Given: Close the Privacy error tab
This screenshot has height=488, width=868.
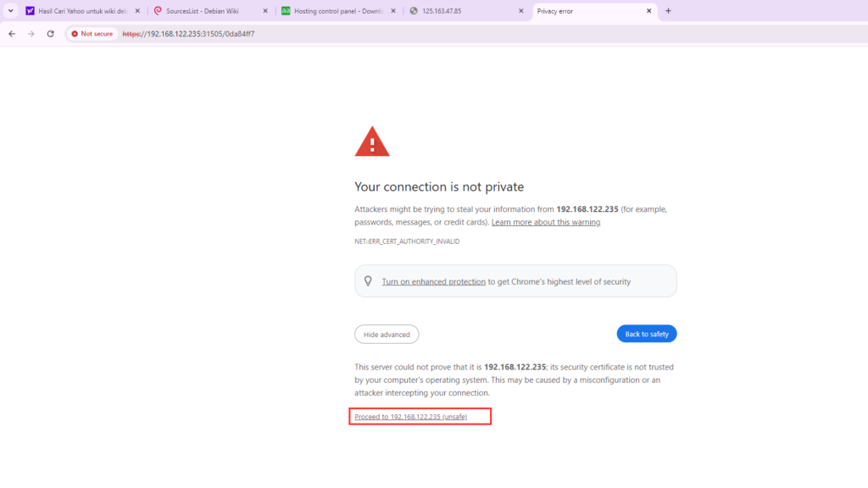Looking at the screenshot, I should pyautogui.click(x=649, y=11).
